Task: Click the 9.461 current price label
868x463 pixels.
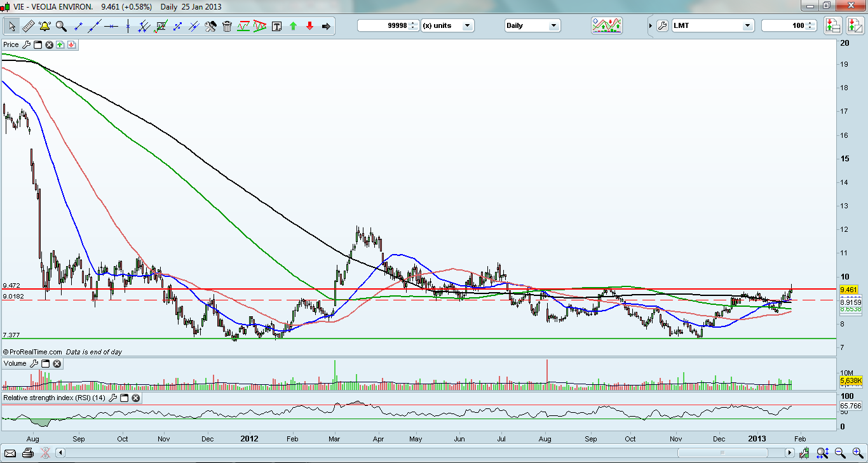Action: [850, 289]
